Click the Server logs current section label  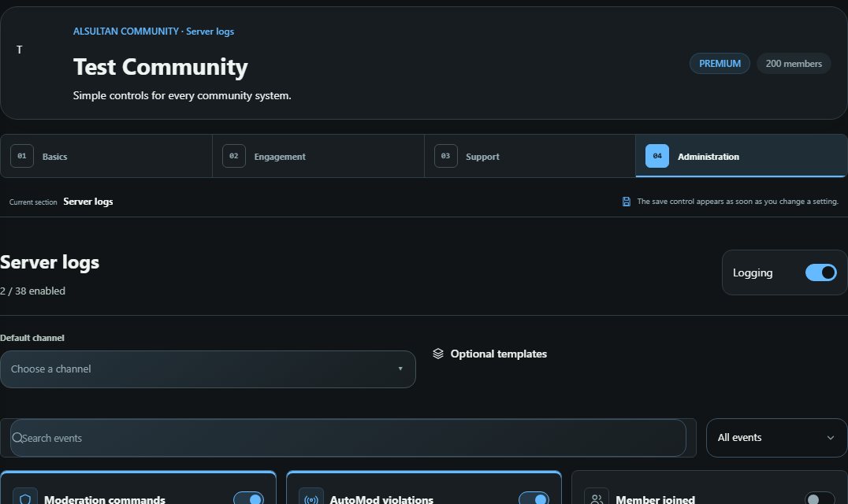(88, 202)
